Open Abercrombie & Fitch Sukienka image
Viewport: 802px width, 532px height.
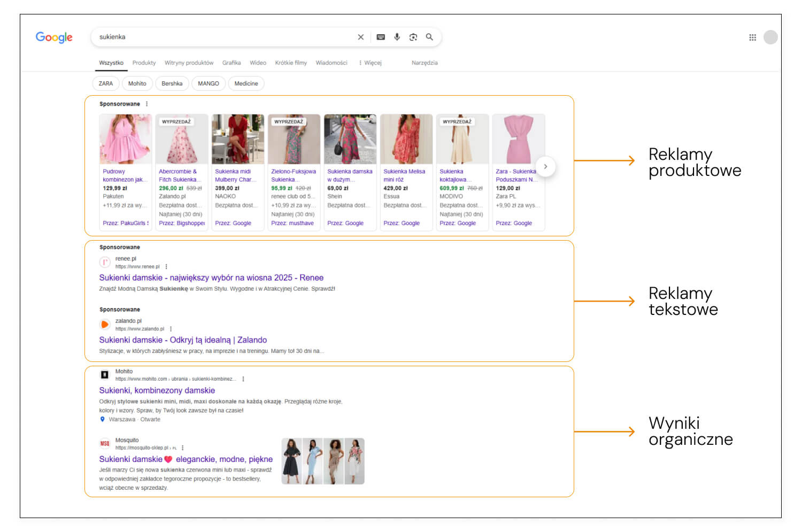(182, 139)
